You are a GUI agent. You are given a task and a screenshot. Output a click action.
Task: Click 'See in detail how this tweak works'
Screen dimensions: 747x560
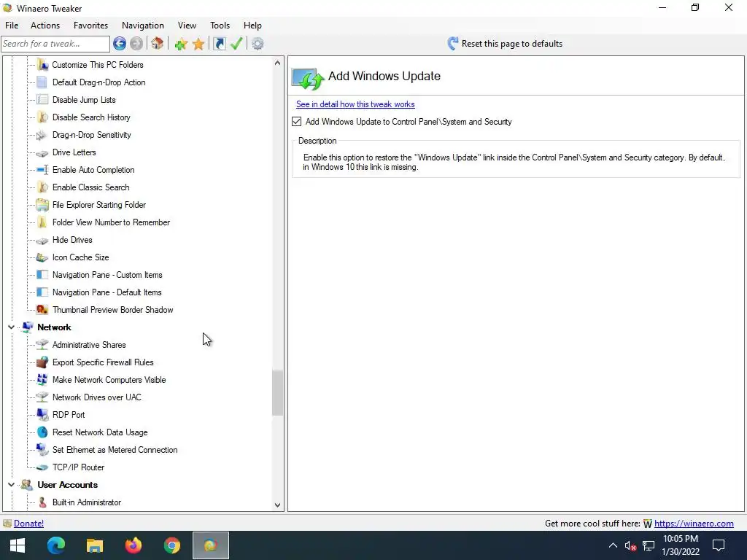[x=355, y=104]
